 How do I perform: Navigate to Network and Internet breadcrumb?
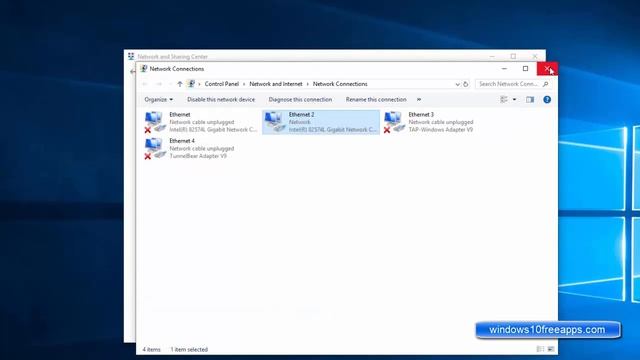click(276, 84)
